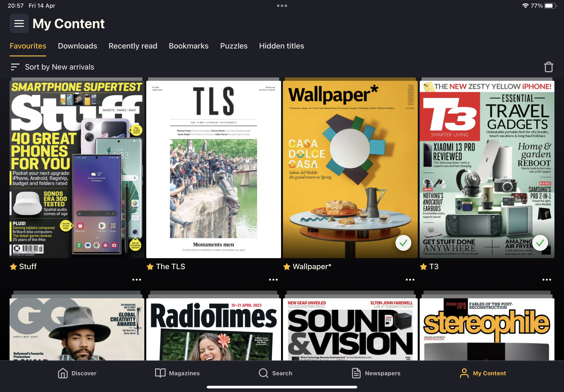
Task: Go to Newspapers in bottom bar
Action: coord(376,373)
